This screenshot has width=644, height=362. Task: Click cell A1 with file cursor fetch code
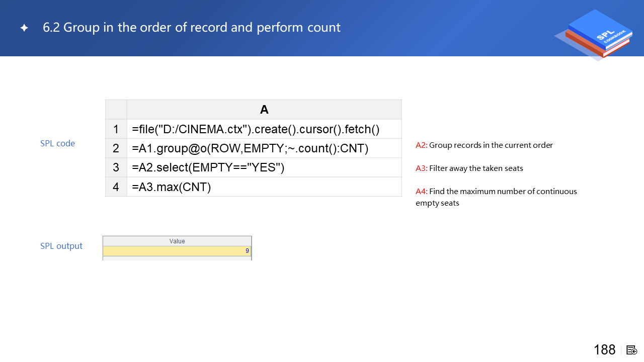256,129
